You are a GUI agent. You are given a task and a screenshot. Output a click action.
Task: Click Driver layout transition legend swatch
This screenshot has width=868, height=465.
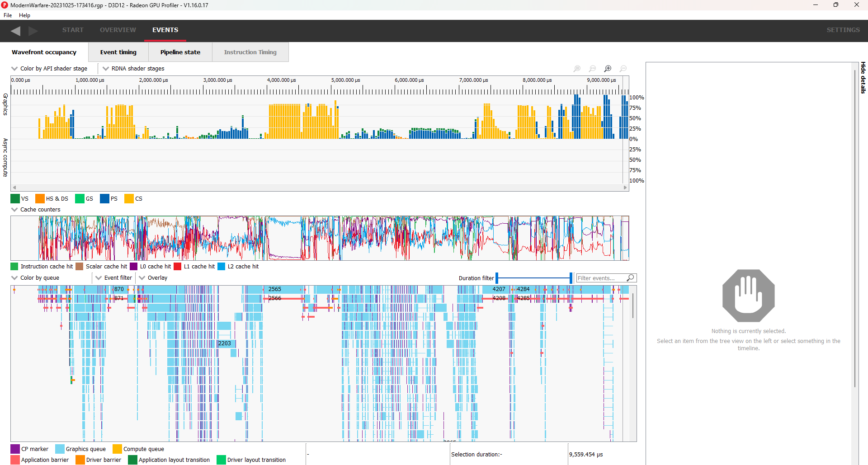pos(221,460)
